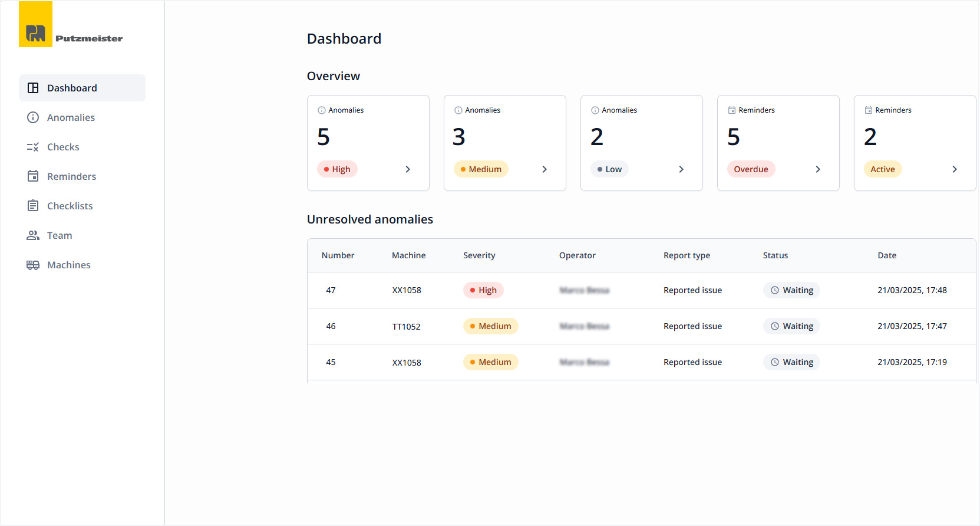The image size is (980, 526).
Task: Click the Putzmeister logo icon
Action: click(x=35, y=25)
